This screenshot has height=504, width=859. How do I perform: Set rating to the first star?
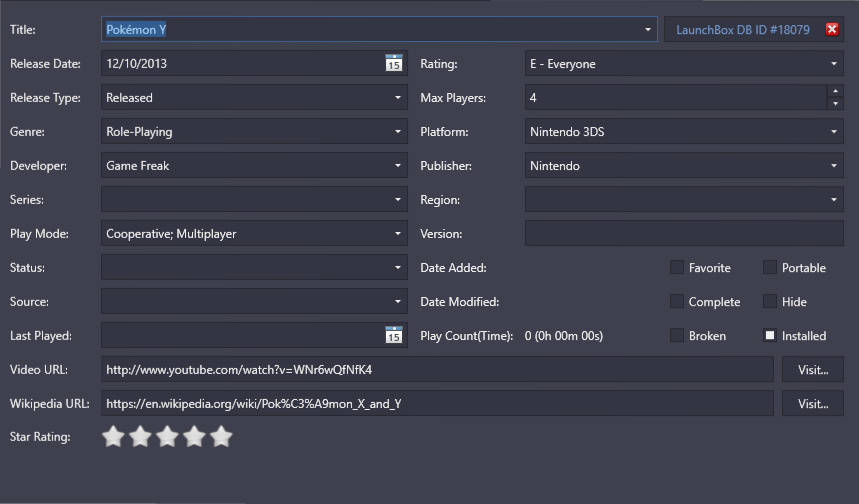coord(113,437)
